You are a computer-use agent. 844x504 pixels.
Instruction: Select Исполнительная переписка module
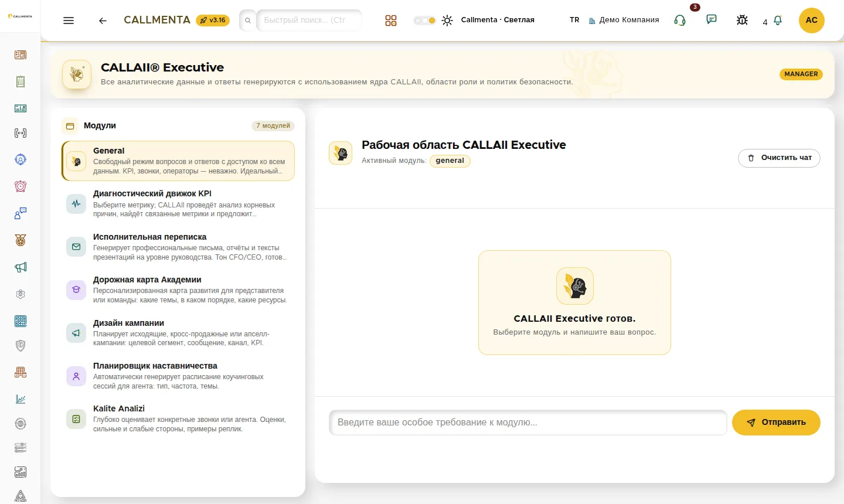(x=178, y=247)
